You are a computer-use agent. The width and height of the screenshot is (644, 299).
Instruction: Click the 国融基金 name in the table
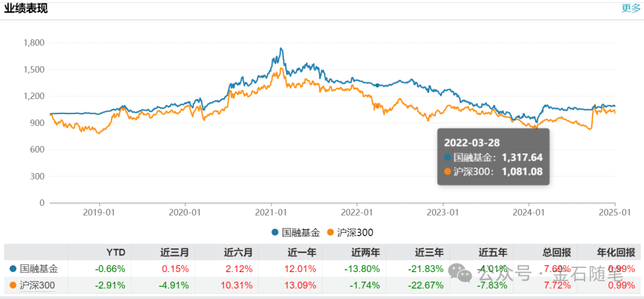pyautogui.click(x=39, y=269)
